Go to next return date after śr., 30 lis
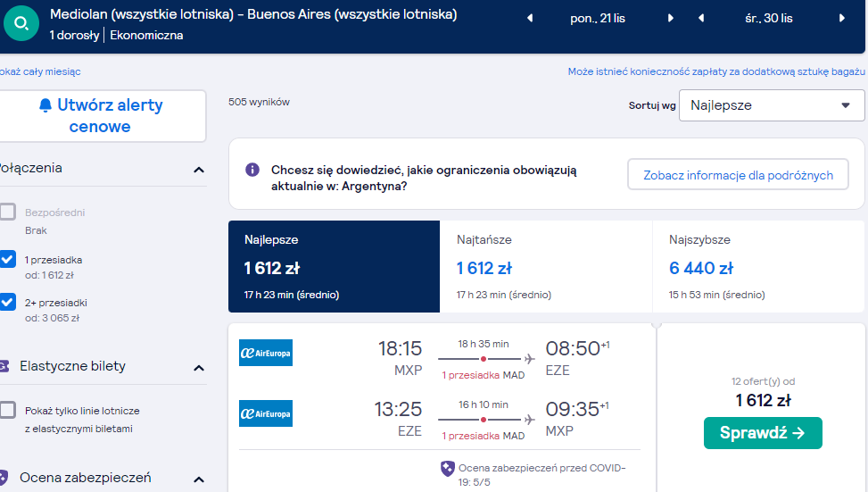This screenshot has width=868, height=492. pyautogui.click(x=841, y=18)
